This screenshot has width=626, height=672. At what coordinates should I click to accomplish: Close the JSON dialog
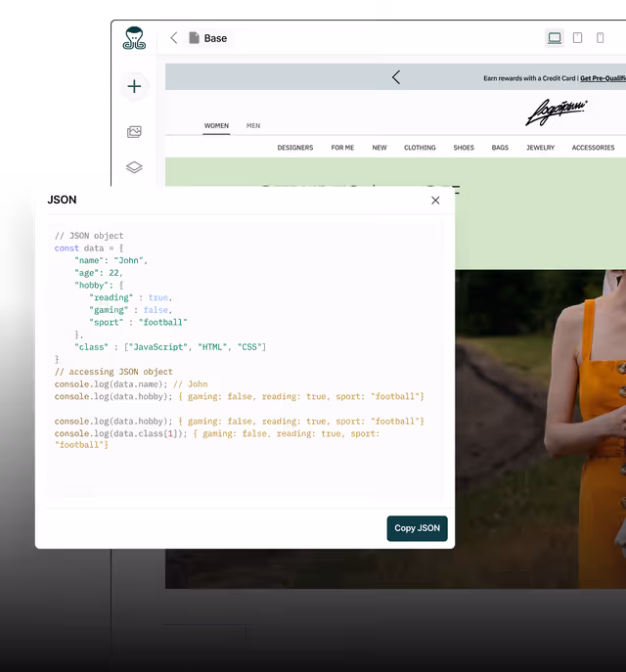(435, 201)
